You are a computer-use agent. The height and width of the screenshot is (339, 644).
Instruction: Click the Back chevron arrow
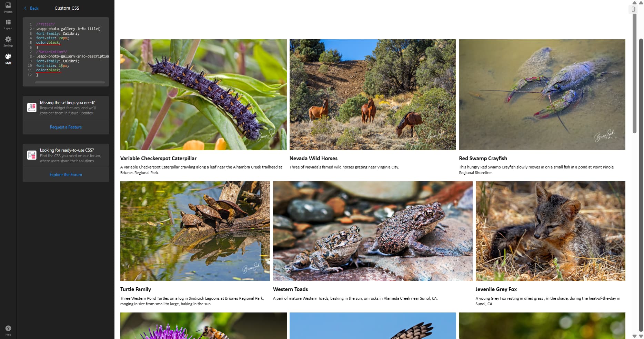(25, 8)
